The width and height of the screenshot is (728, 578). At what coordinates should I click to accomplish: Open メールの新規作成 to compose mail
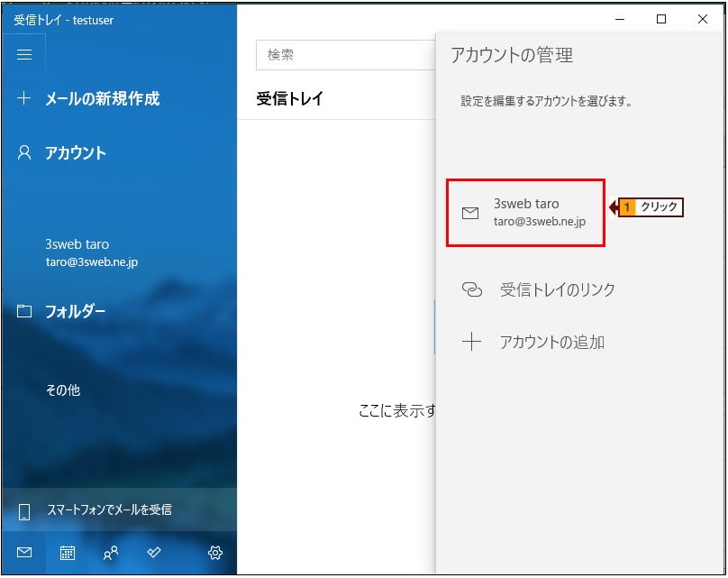[102, 98]
